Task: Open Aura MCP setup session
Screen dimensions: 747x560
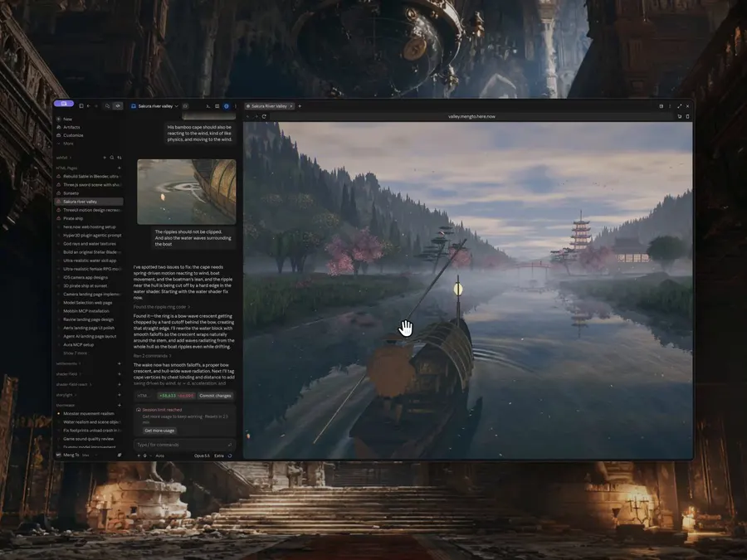Action: pos(90,345)
